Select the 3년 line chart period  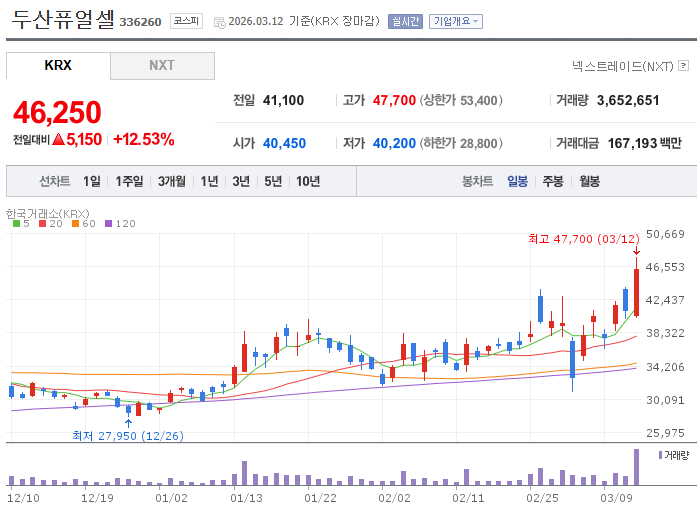point(241,181)
